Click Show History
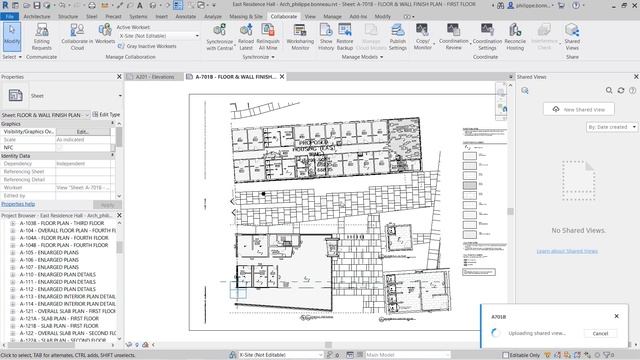Image resolution: width=640 pixels, height=360 pixels. pos(326,37)
